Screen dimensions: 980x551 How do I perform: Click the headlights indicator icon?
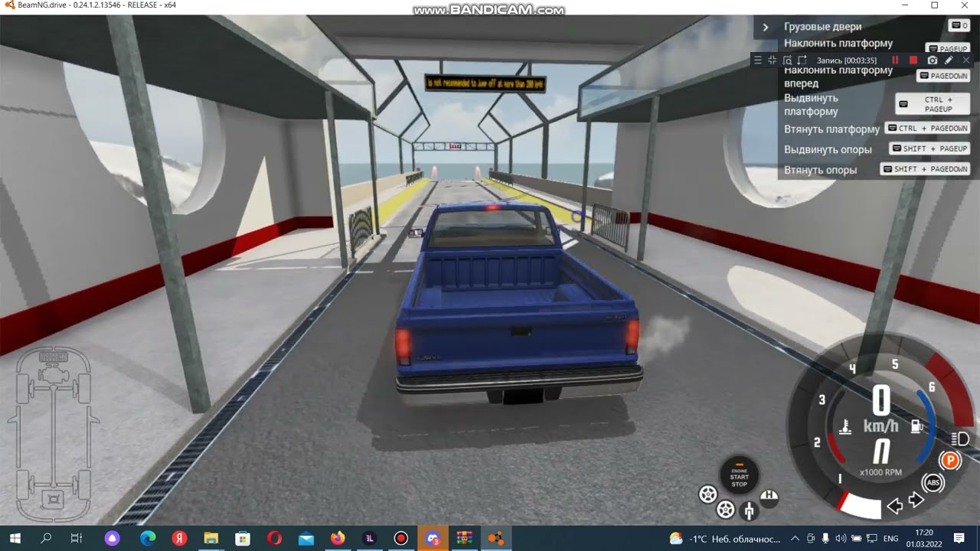pyautogui.click(x=960, y=439)
